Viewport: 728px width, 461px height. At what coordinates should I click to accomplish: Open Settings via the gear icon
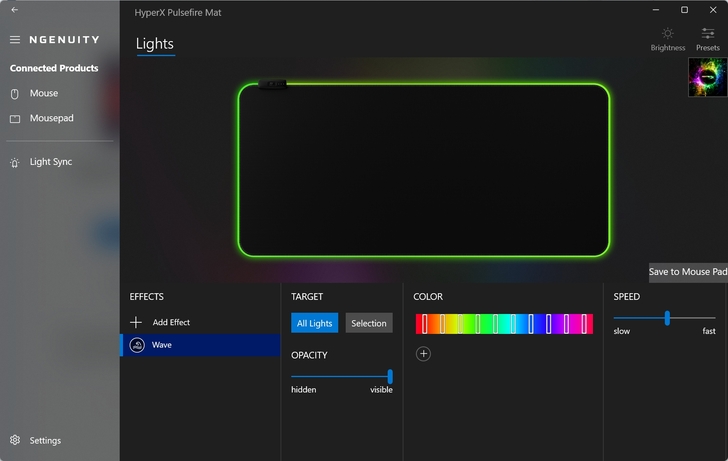click(15, 440)
